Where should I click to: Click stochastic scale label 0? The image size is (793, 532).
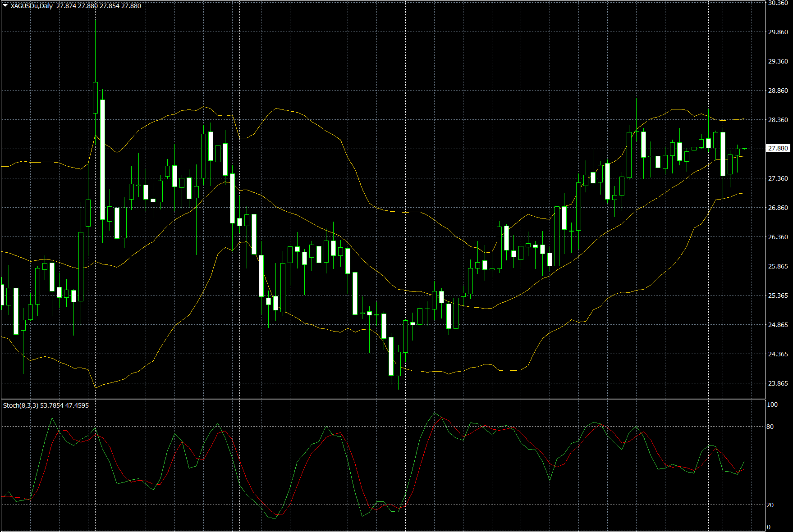tap(769, 527)
